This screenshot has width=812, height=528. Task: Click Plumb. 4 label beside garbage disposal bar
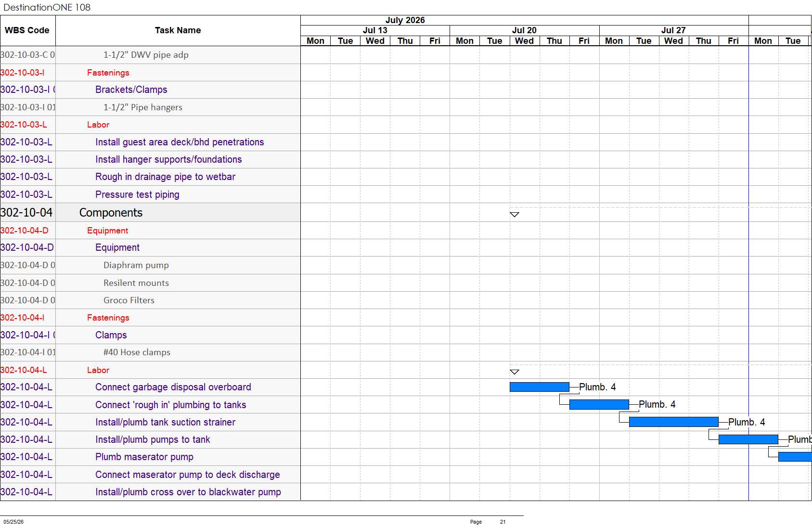(597, 387)
